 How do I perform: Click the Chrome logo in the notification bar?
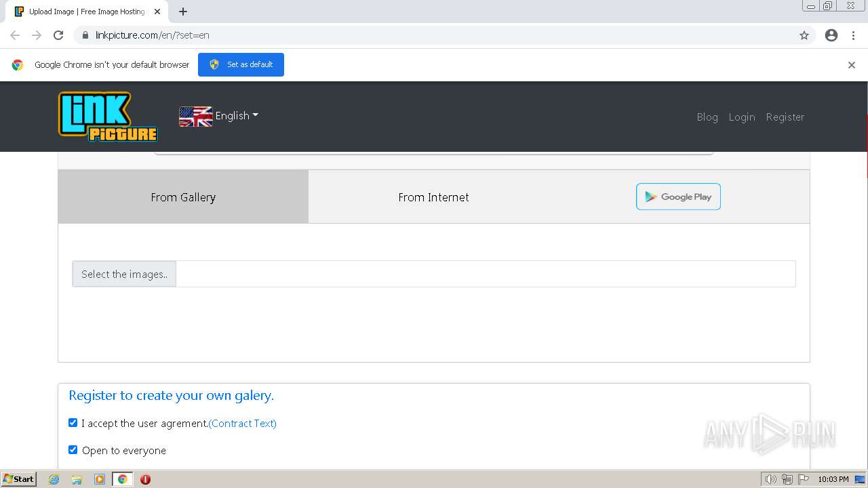[18, 65]
